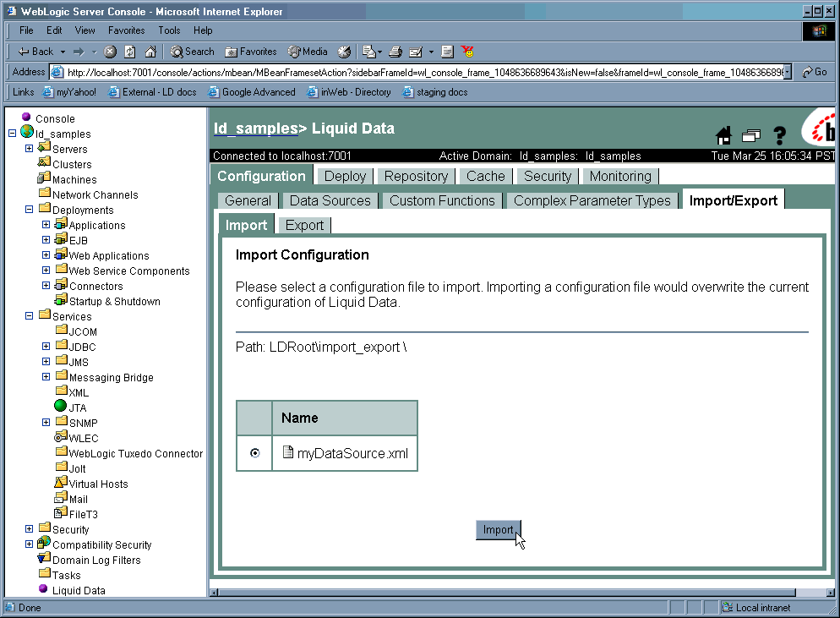Click the Virtual Hosts icon
The height and width of the screenshot is (618, 840).
pyautogui.click(x=61, y=482)
